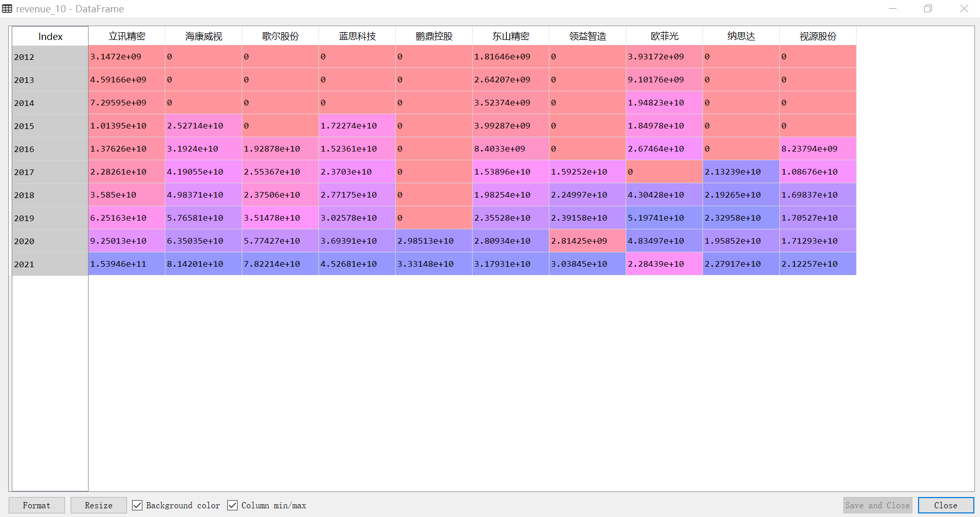Select the 海康威视 column header
This screenshot has height=517, width=980.
coord(204,36)
